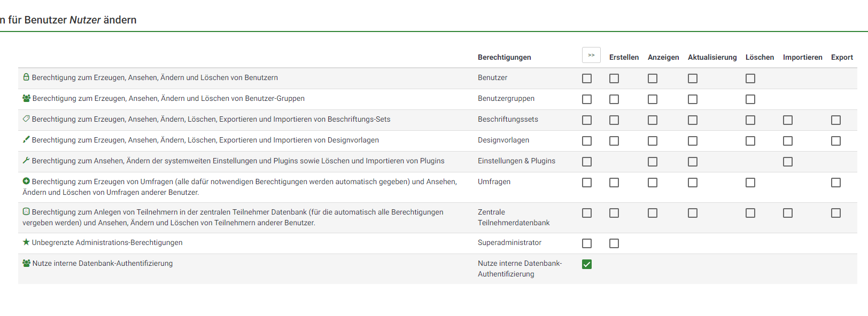Click the tag icon for Beschriftungs-Sets
Image resolution: width=868 pixels, height=316 pixels.
point(26,119)
